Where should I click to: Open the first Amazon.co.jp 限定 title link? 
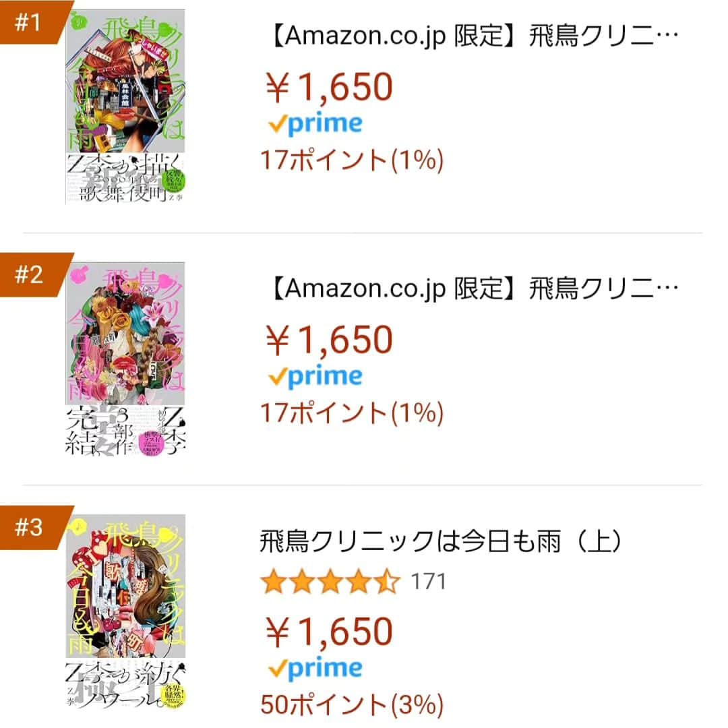coord(474,36)
